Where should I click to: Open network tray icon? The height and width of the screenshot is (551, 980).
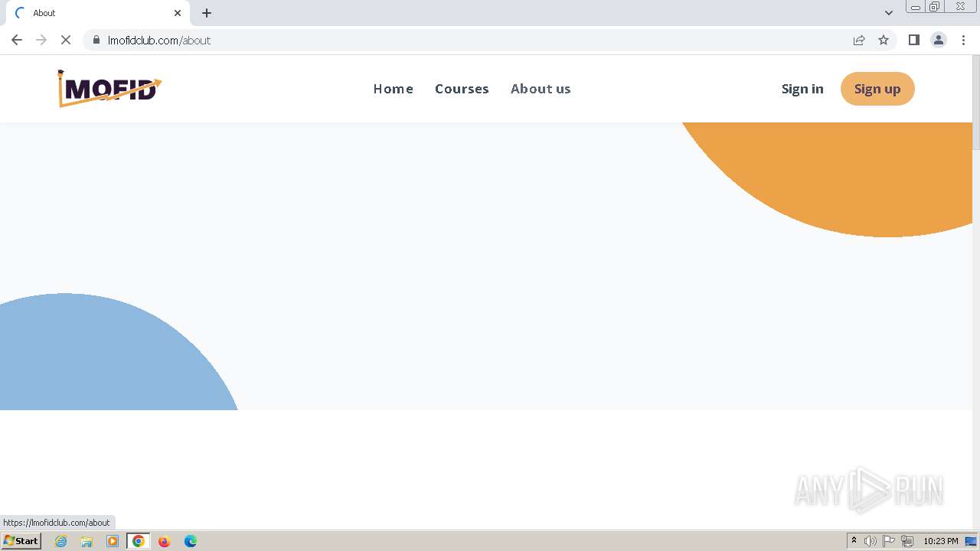(907, 541)
